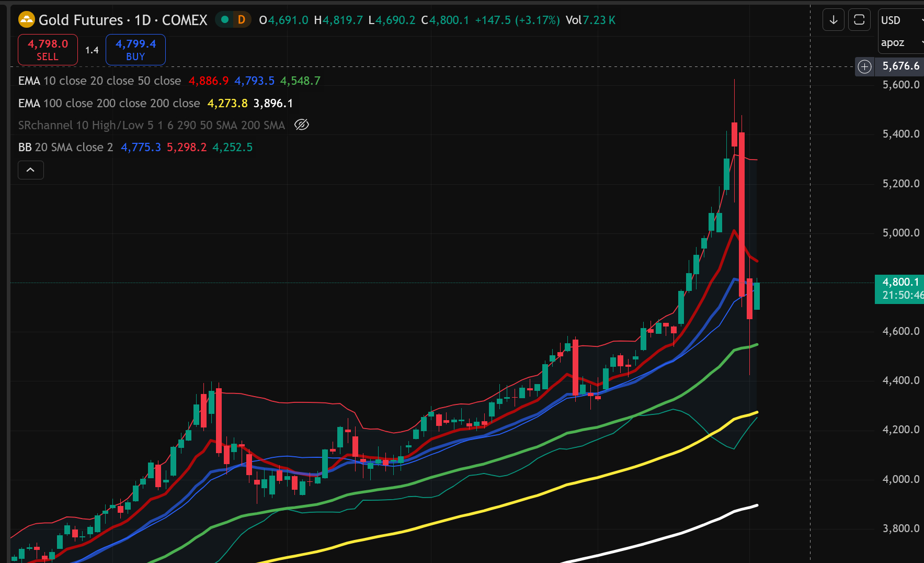Viewport: 924px width, 563px height.
Task: Click the 5,000.0 level on price scale
Action: coord(900,233)
